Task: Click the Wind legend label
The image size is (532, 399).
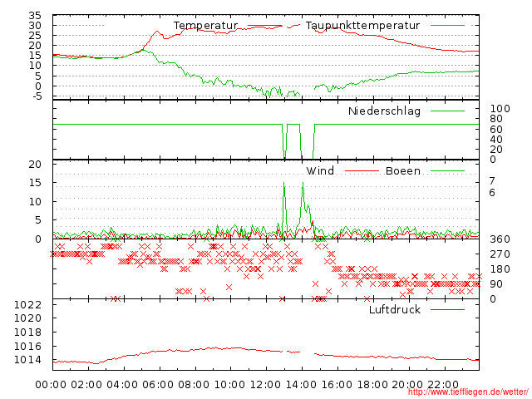Action: pos(320,170)
